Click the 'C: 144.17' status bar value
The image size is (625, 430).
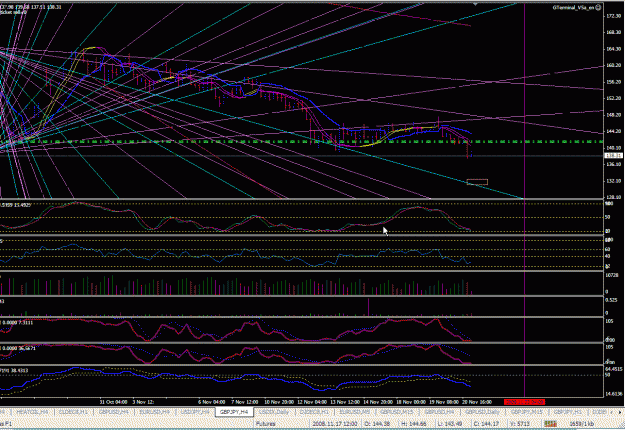tap(486, 424)
